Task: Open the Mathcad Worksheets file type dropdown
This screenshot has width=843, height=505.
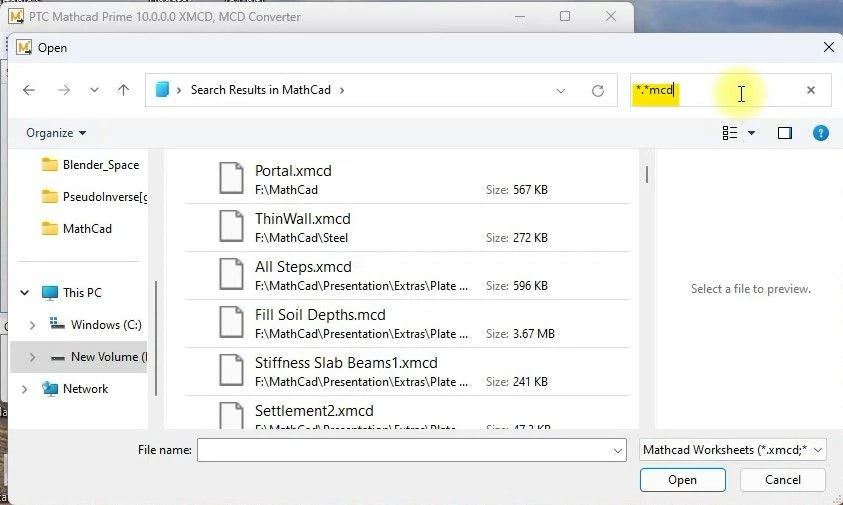Action: tap(733, 450)
